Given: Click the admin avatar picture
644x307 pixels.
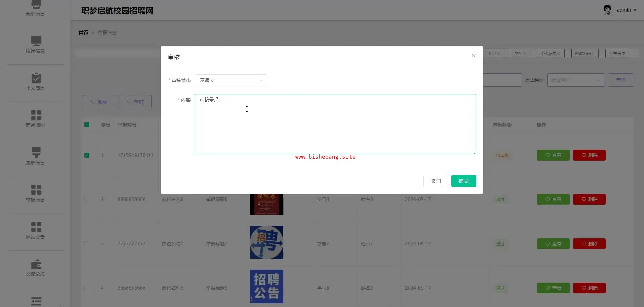Looking at the screenshot, I should [608, 10].
